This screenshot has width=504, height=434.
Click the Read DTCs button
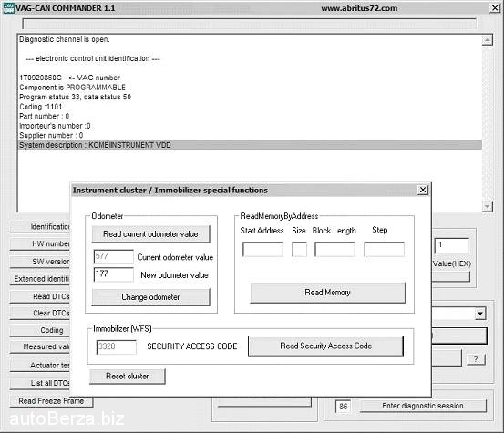pyautogui.click(x=40, y=296)
